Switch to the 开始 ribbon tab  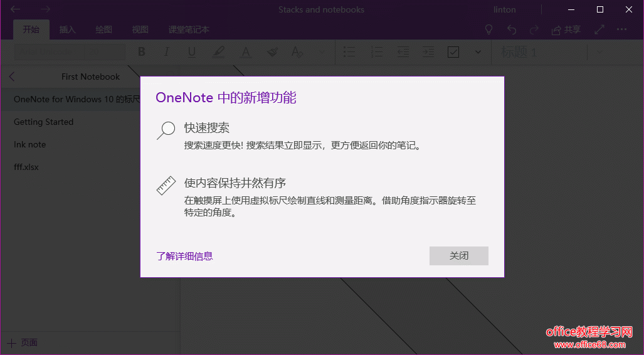31,29
